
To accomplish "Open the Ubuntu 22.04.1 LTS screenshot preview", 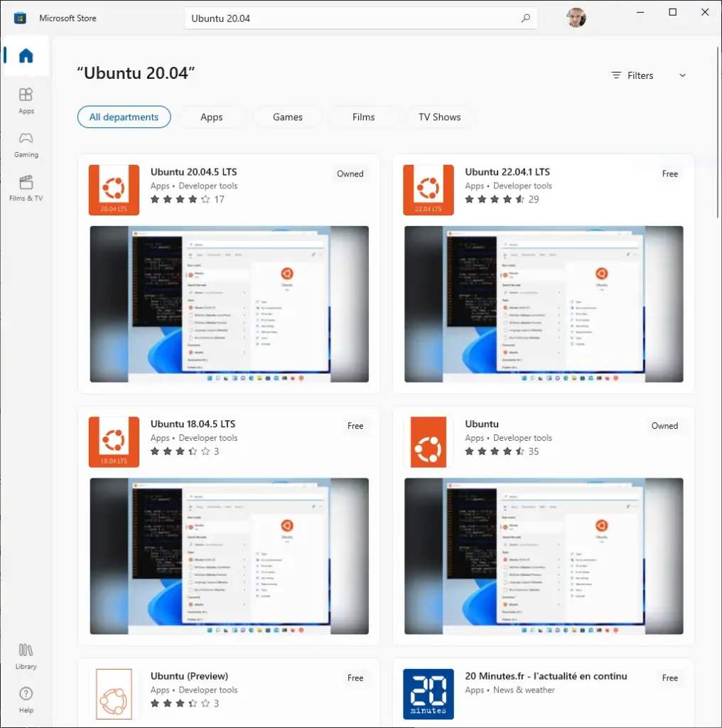I will (x=544, y=304).
